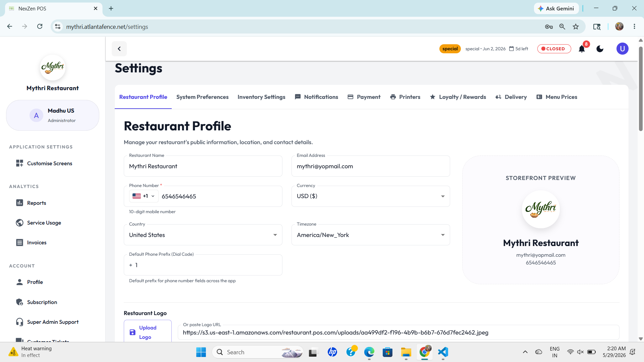
Task: Click the special plan badge
Action: coord(450,49)
